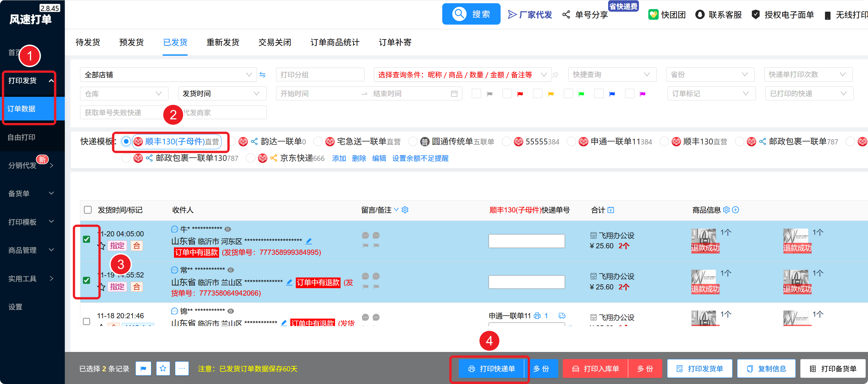The width and height of the screenshot is (868, 384).
Task: Click the gear icon next to 留言/备注
Action: [x=405, y=210]
